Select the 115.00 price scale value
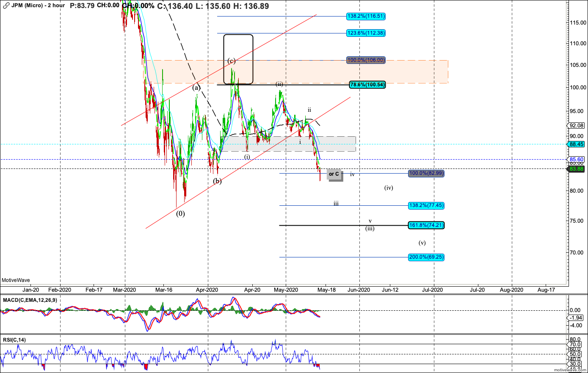Image resolution: width=588 pixels, height=373 pixels. click(x=578, y=22)
